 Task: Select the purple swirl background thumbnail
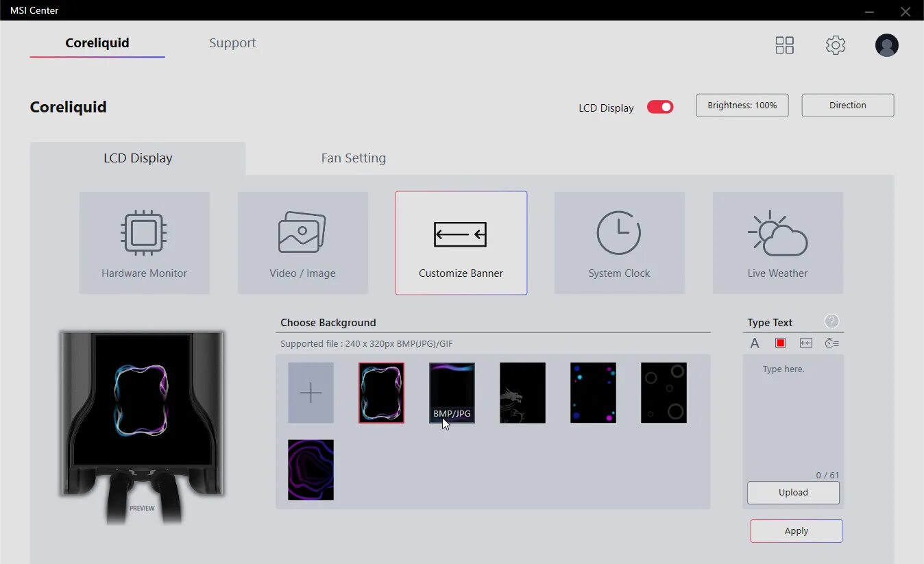point(311,470)
